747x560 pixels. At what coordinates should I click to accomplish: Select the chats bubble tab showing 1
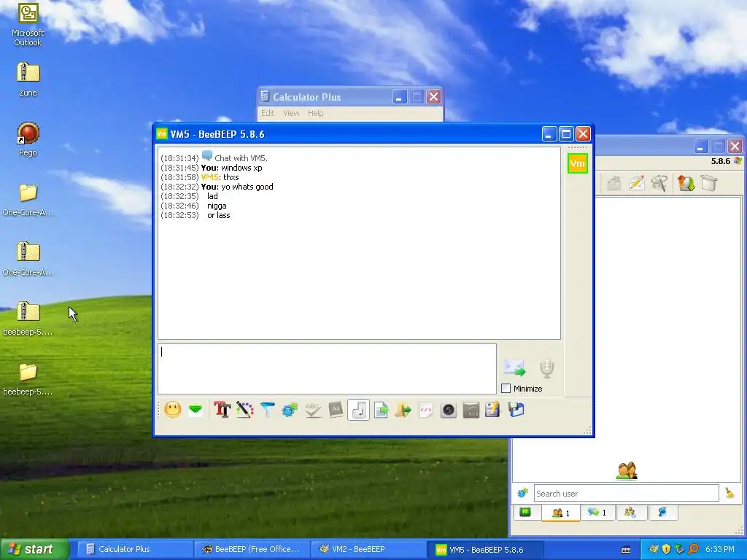(x=597, y=513)
